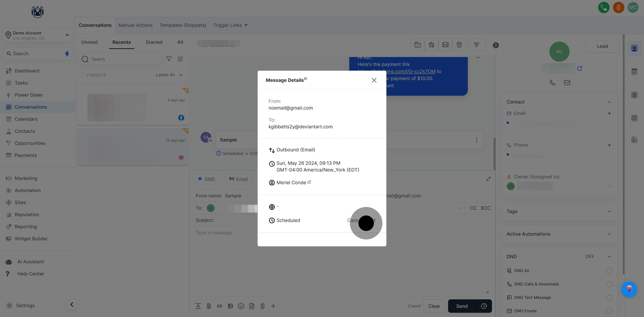Switch to the Starred tab
The width and height of the screenshot is (644, 317).
[x=154, y=42]
